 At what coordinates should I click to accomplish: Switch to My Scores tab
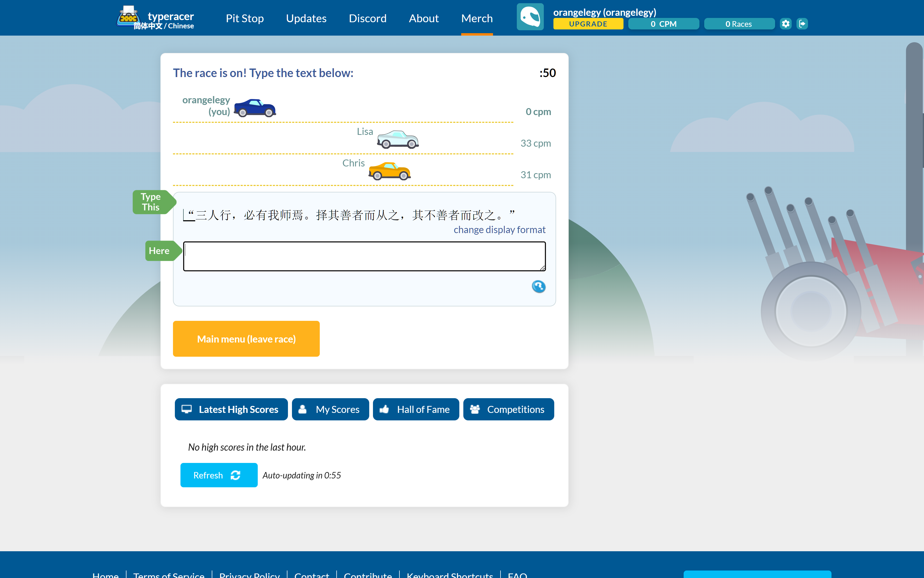click(330, 409)
